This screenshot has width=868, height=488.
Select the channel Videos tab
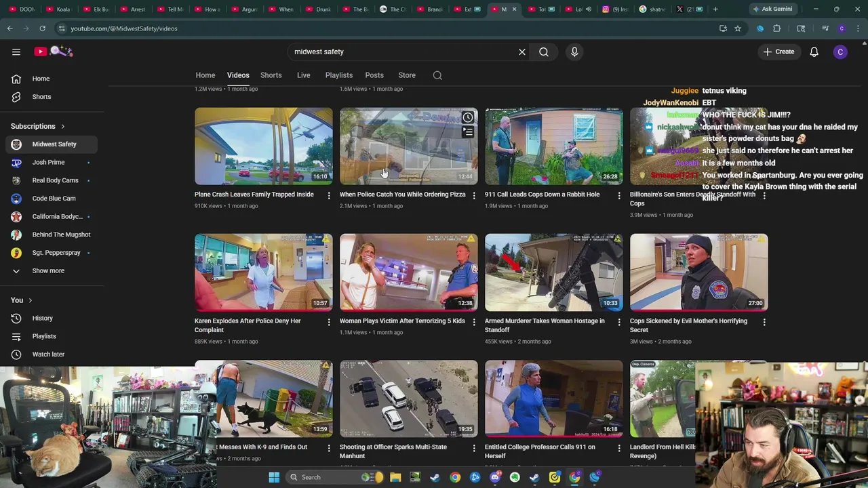click(x=238, y=75)
